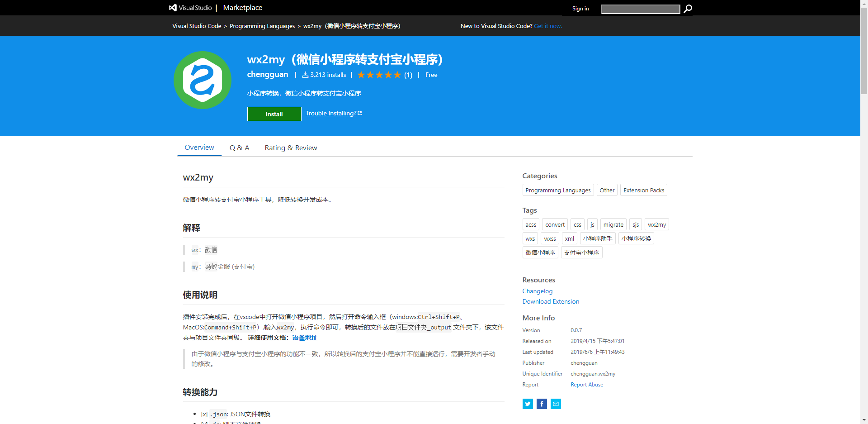
Task: Share extension on Twitter
Action: pos(528,404)
